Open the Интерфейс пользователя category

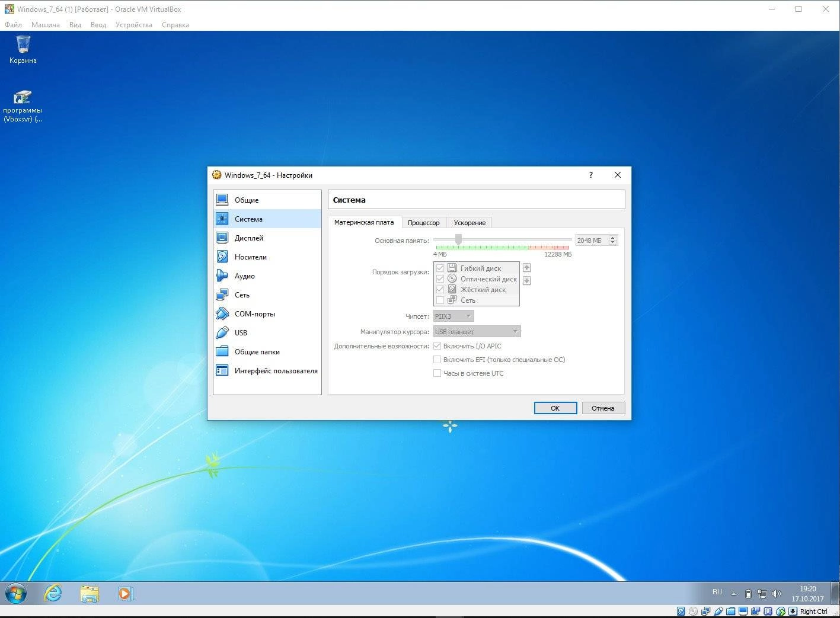267,370
